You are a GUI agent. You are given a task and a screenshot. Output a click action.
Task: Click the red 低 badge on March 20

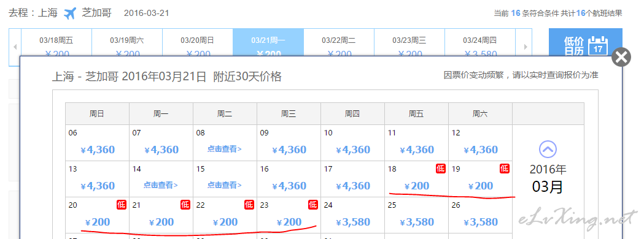click(x=122, y=204)
